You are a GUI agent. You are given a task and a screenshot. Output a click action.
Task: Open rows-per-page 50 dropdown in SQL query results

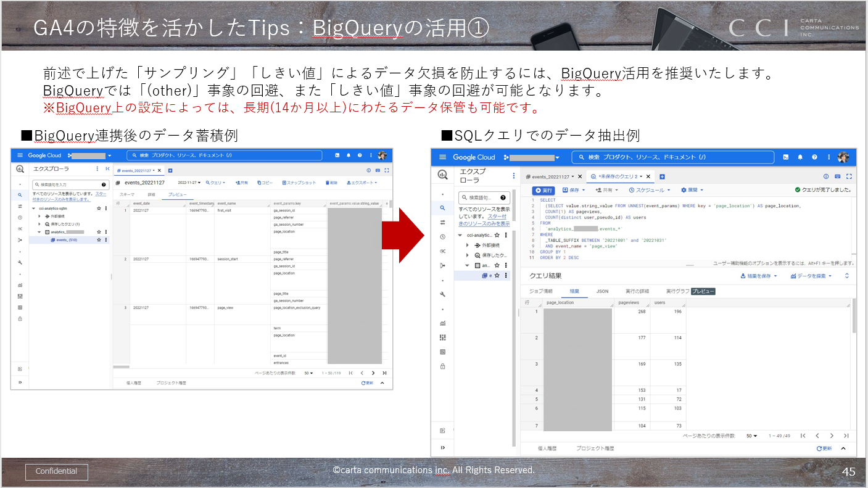click(x=751, y=436)
